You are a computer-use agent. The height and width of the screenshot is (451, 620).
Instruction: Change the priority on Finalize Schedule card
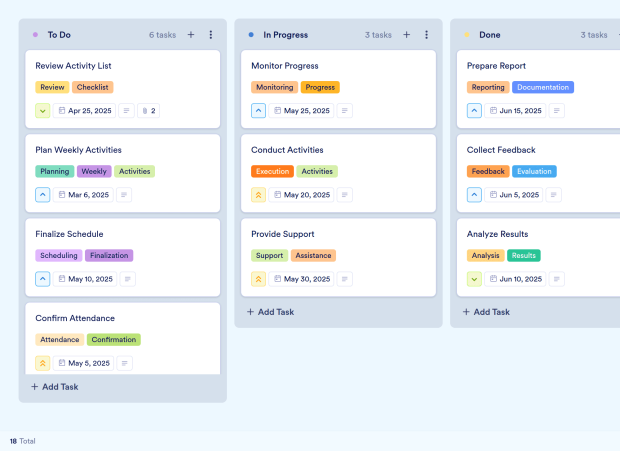(43, 279)
